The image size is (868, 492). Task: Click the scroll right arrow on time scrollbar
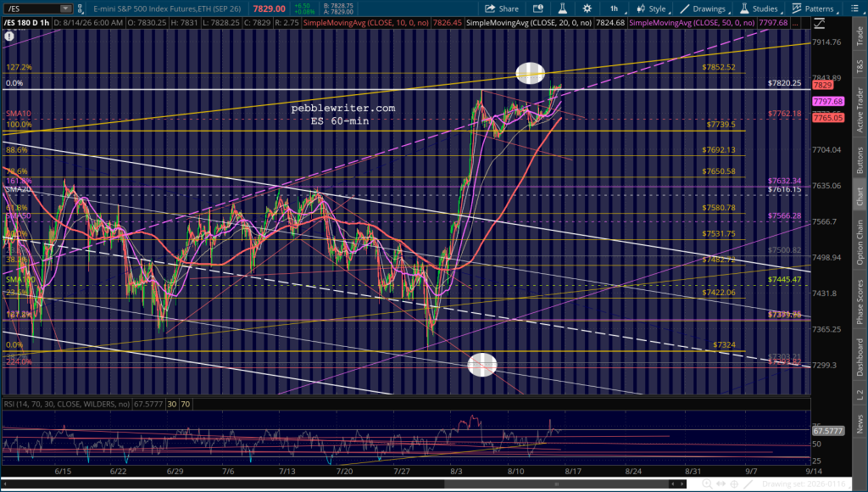point(682,484)
